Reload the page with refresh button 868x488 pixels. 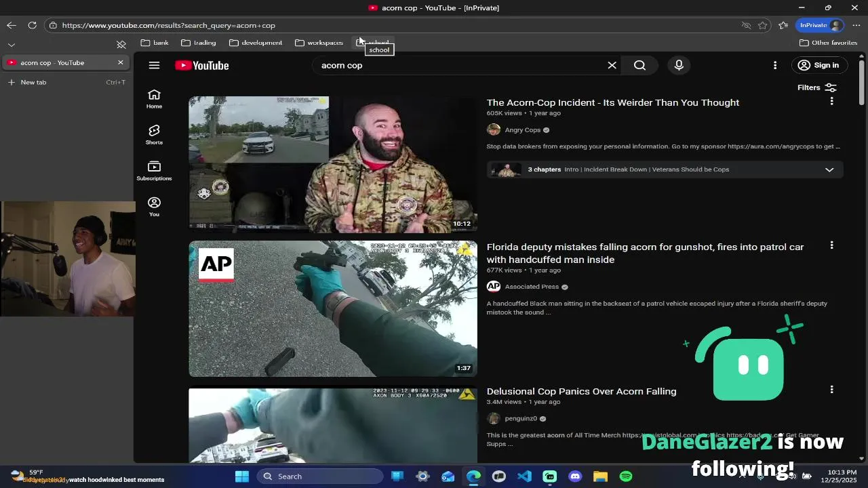(x=32, y=25)
